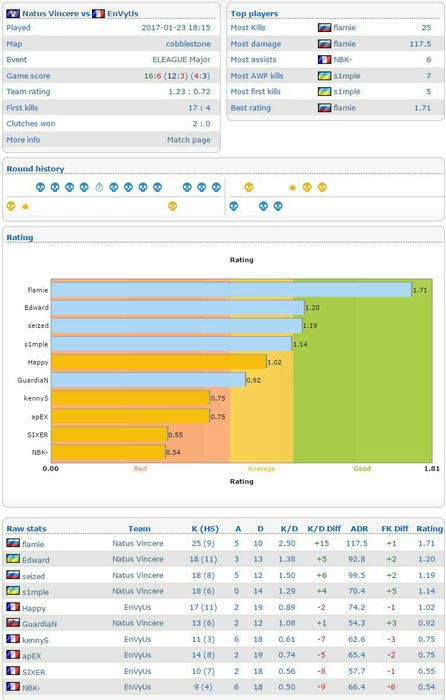Click the flag icon in Best rating row
The image size is (446, 700).
(x=324, y=108)
